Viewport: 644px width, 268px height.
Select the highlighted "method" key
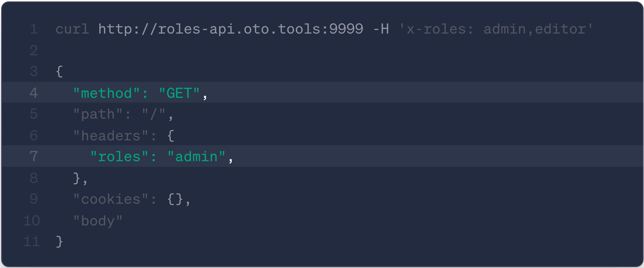[106, 93]
